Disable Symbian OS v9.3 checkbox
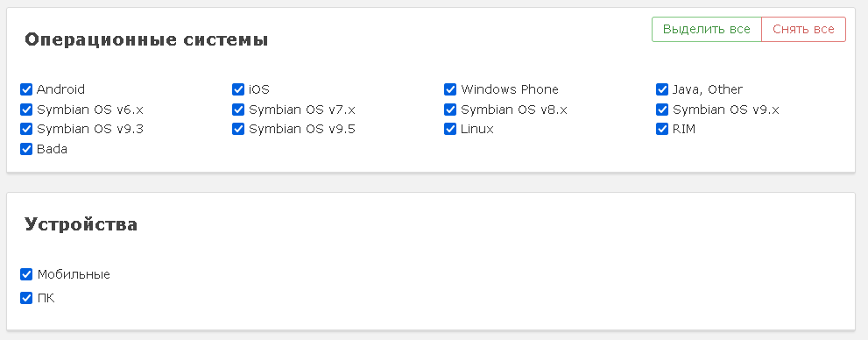The image size is (868, 340). click(26, 129)
